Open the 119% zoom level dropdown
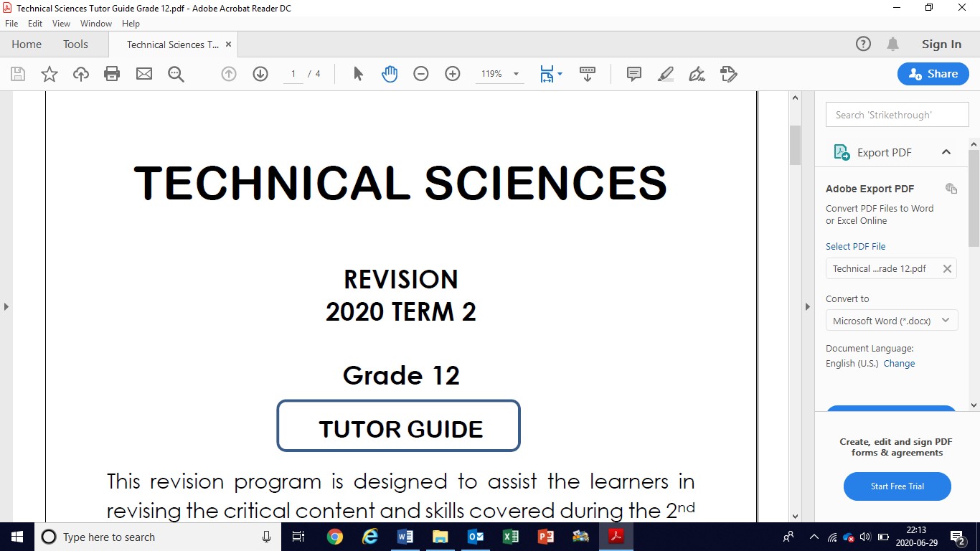Screen dimensions: 980x551 click(x=516, y=74)
